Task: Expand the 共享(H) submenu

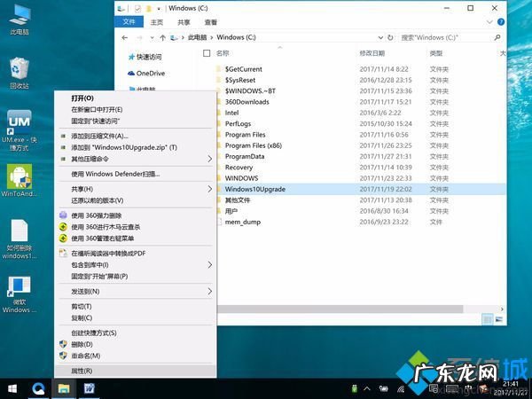Action: 209,189
